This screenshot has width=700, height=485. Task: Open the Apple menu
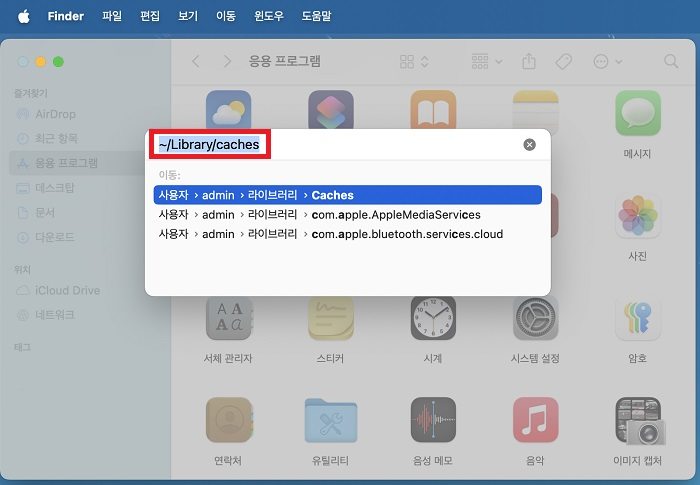(24, 17)
